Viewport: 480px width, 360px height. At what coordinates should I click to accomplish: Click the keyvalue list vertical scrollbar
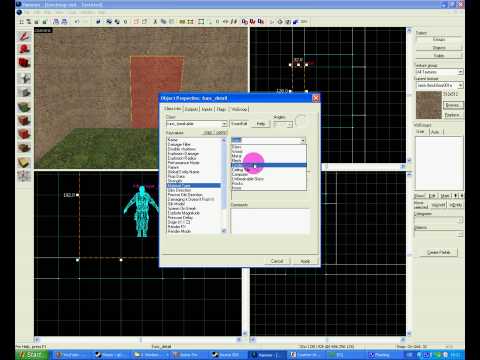click(x=224, y=185)
